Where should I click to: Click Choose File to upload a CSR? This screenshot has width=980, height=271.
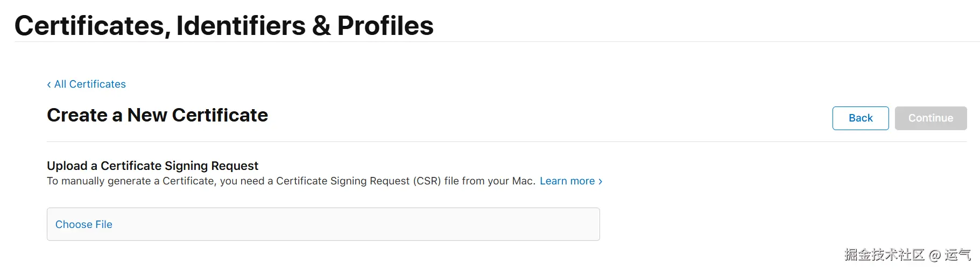[x=84, y=225]
